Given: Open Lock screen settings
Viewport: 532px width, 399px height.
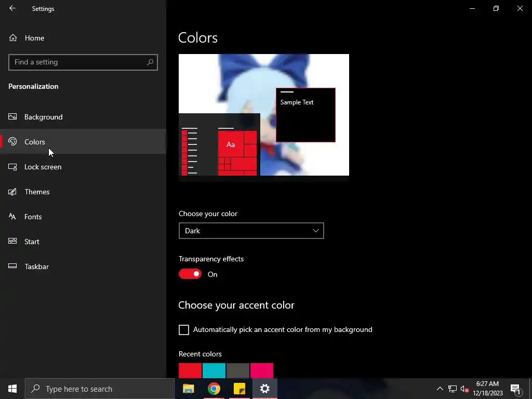Looking at the screenshot, I should pyautogui.click(x=83, y=167).
